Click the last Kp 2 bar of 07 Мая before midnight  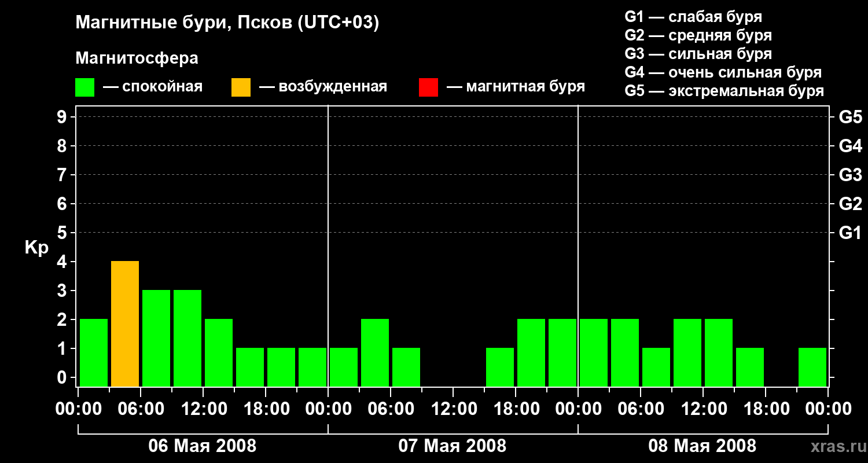tap(562, 353)
